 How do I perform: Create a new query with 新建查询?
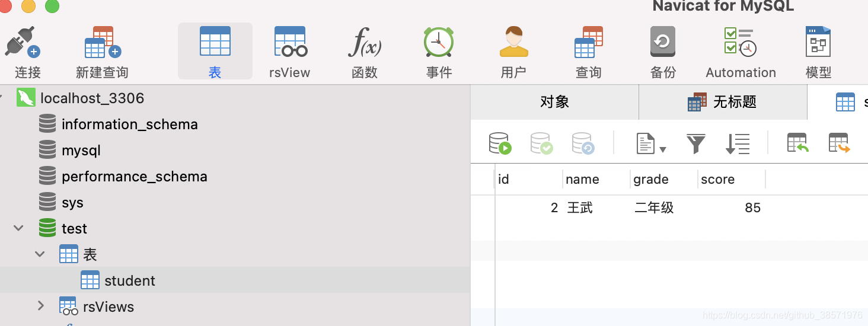click(102, 52)
